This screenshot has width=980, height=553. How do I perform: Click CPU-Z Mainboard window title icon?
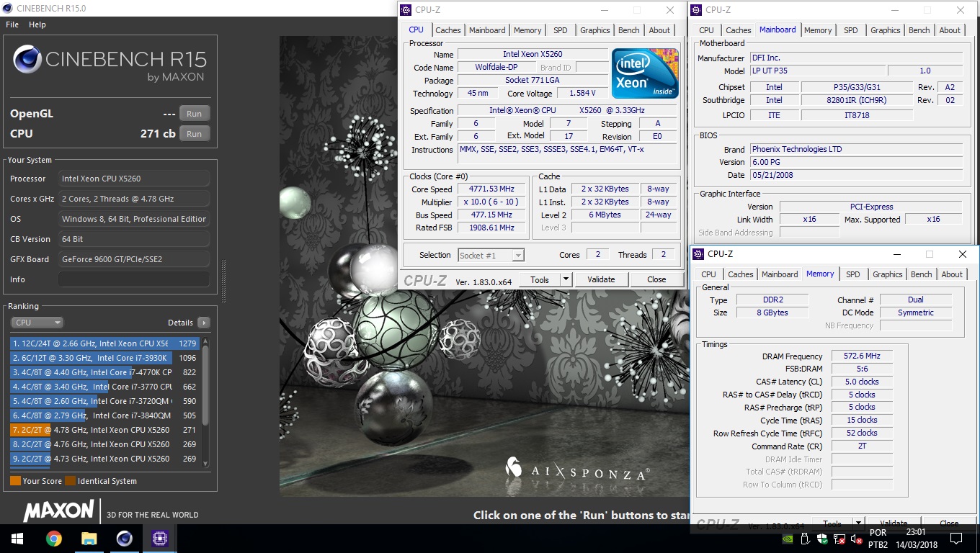[x=697, y=10]
